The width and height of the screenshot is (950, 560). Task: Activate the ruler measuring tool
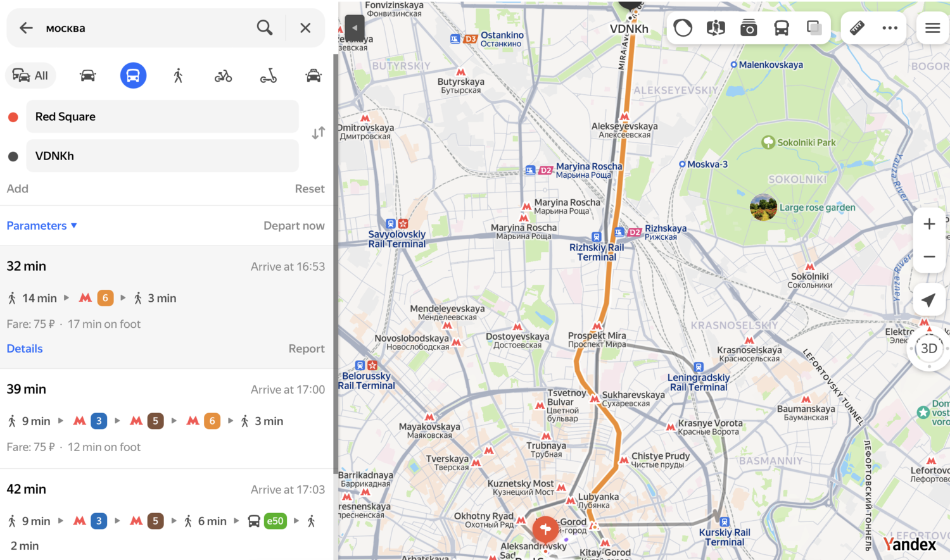pos(857,28)
